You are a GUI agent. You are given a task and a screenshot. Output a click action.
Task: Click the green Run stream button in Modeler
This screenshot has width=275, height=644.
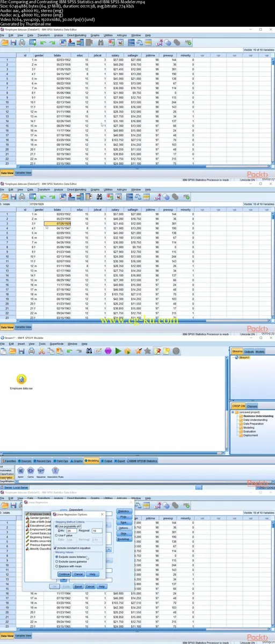pos(118,351)
